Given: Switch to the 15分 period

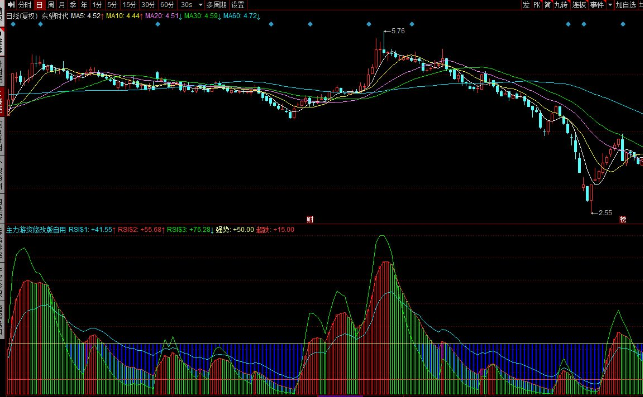Looking at the screenshot, I should tap(129, 5).
